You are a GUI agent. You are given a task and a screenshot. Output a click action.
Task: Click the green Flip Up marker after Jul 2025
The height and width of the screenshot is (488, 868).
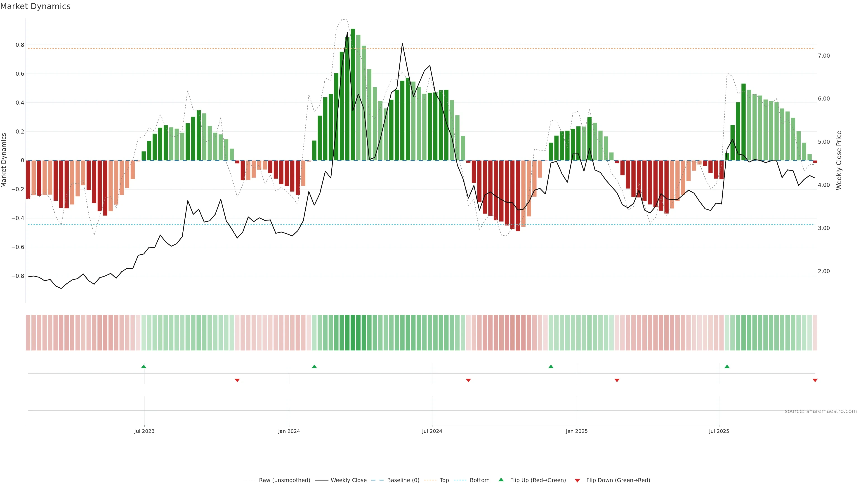pos(727,366)
